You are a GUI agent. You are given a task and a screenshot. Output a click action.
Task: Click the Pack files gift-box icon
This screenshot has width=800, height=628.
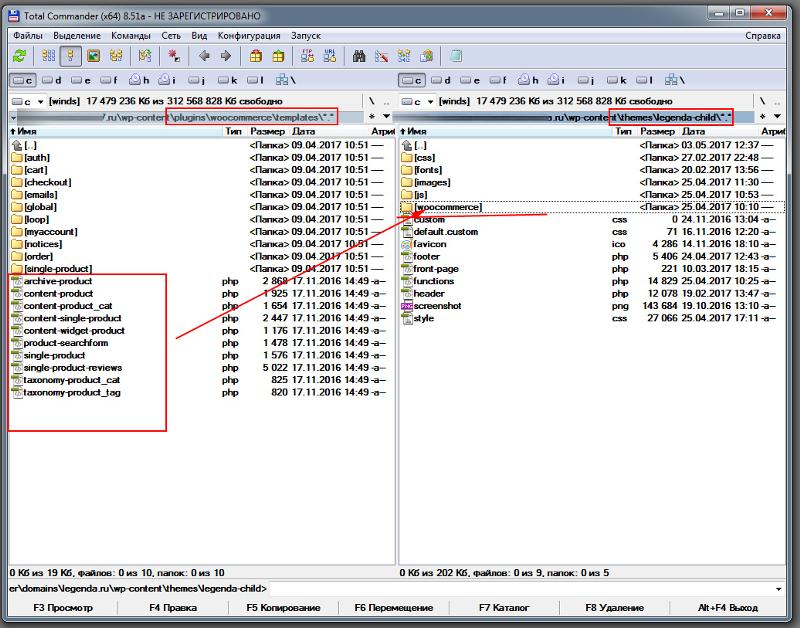click(x=256, y=56)
